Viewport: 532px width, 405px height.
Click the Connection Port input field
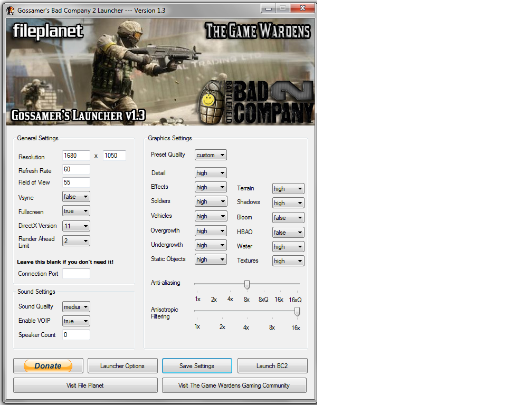77,274
